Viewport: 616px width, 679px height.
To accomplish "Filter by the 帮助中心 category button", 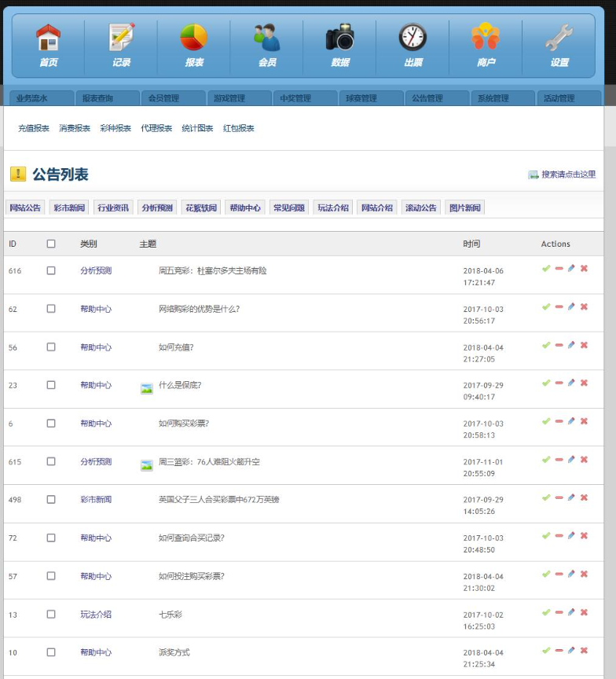I will pyautogui.click(x=245, y=207).
